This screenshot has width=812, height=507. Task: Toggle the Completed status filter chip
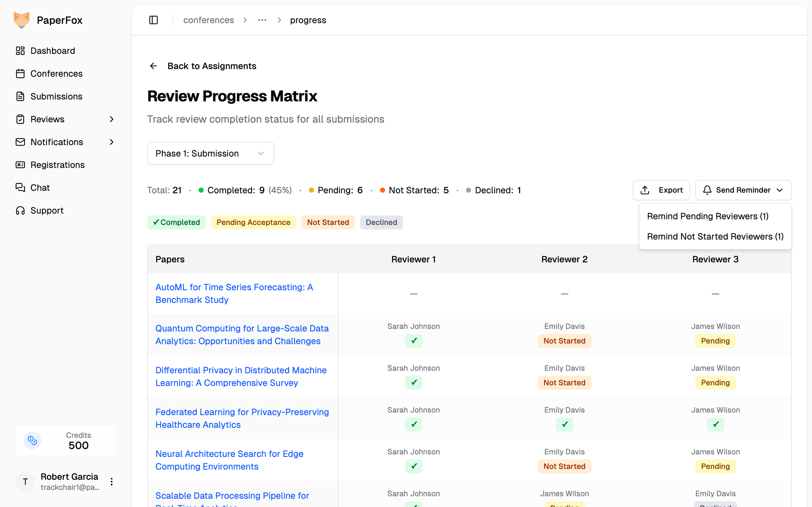point(176,222)
